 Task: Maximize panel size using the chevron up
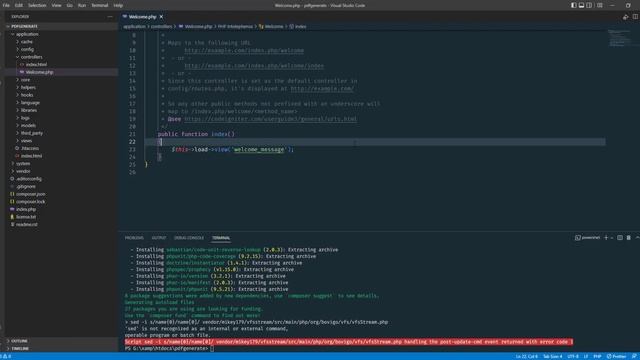coord(637,238)
